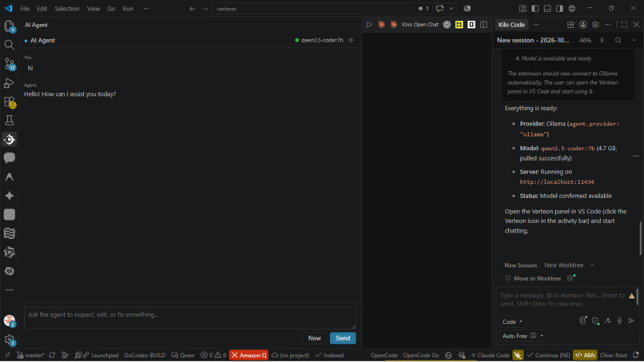Open Kilo Code settings gear
This screenshot has width=644, height=362.
click(x=595, y=25)
